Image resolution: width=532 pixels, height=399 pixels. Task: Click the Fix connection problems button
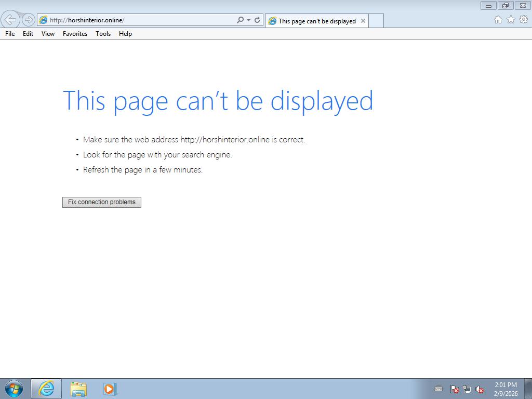(x=102, y=202)
